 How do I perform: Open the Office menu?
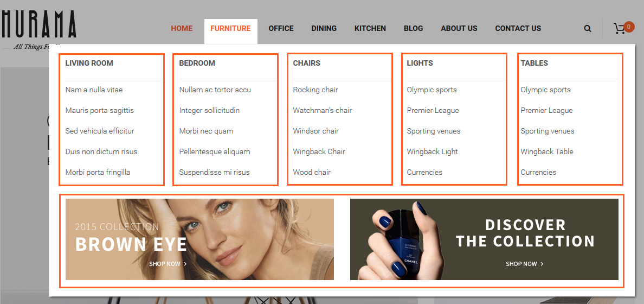pos(281,28)
